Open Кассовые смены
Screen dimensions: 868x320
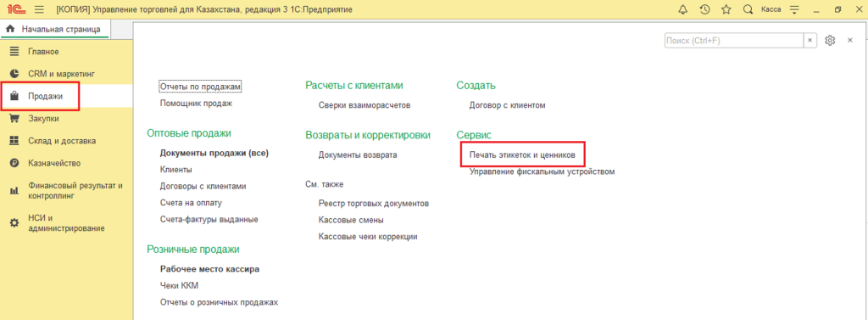pyautogui.click(x=351, y=220)
